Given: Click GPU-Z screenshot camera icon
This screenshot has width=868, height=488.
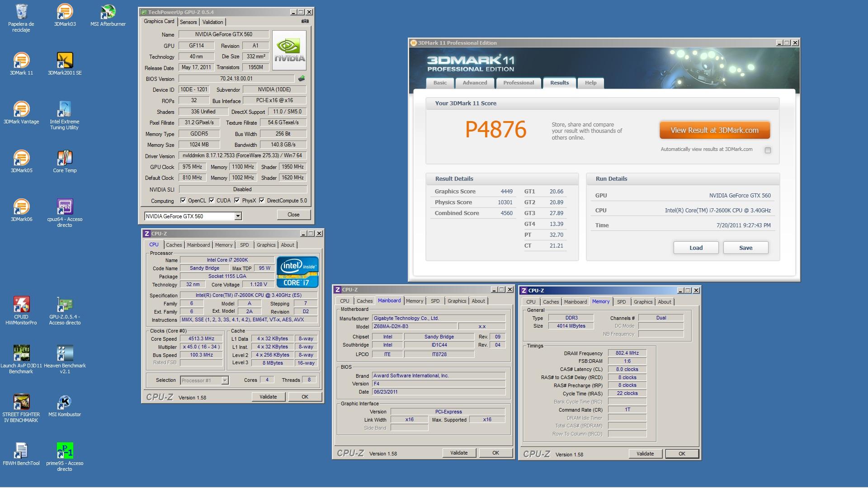Looking at the screenshot, I should point(305,21).
